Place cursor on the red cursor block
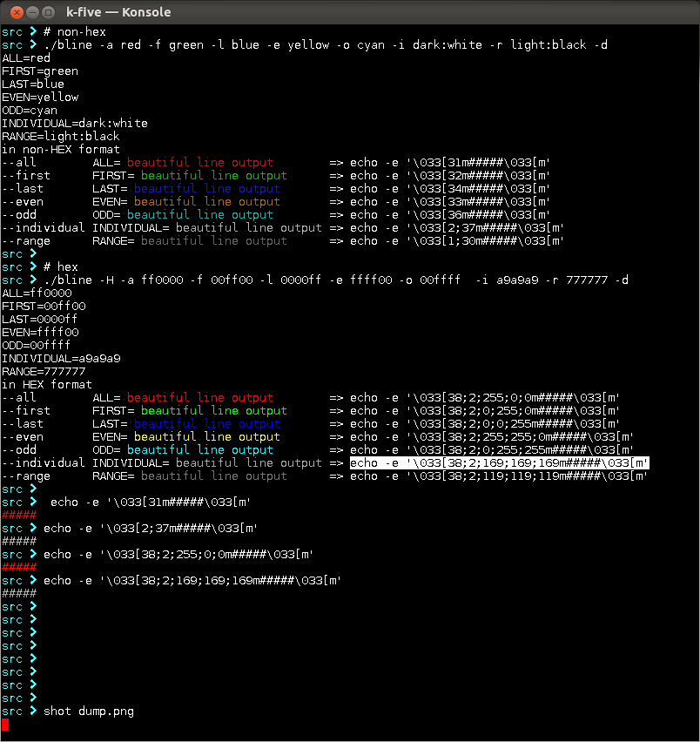 point(5,725)
